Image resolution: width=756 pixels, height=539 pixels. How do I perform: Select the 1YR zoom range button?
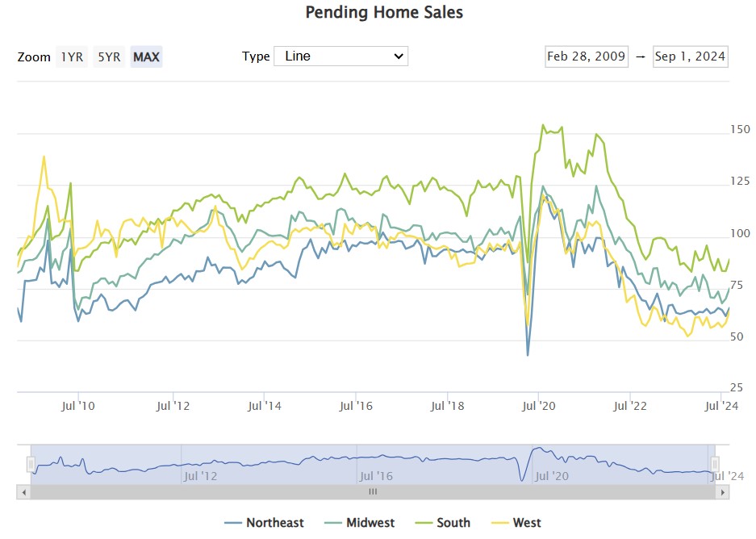[x=71, y=56]
